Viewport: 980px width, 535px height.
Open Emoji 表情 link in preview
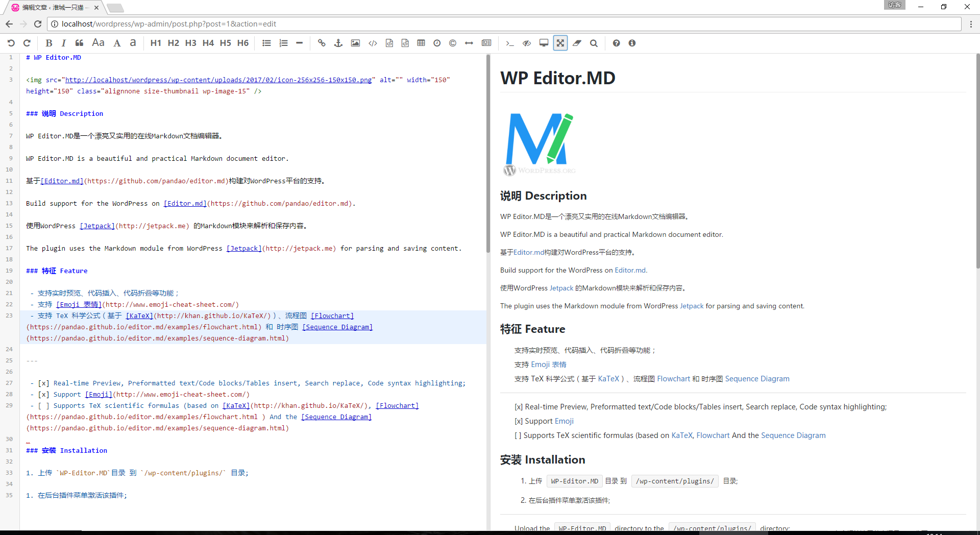549,364
